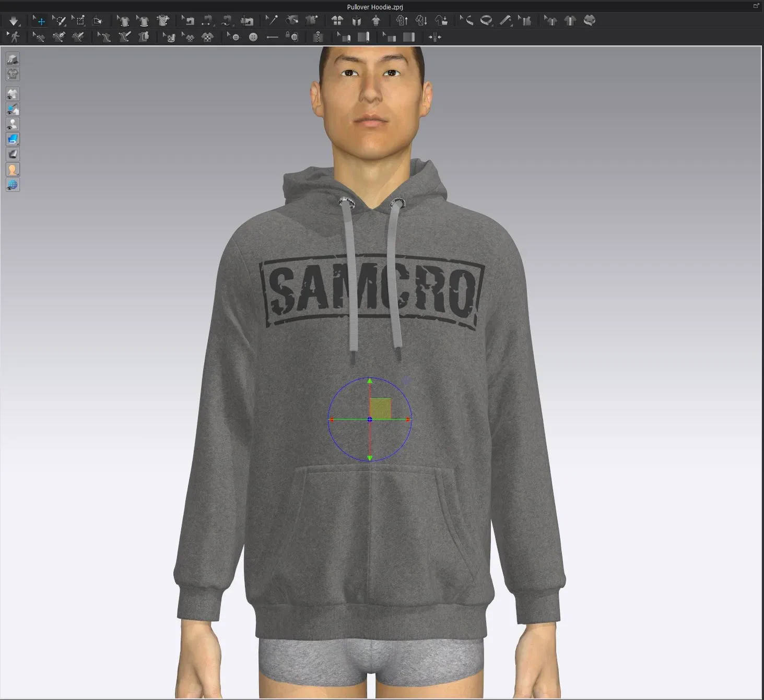Open the blue fabric render style menu

pyautogui.click(x=13, y=139)
